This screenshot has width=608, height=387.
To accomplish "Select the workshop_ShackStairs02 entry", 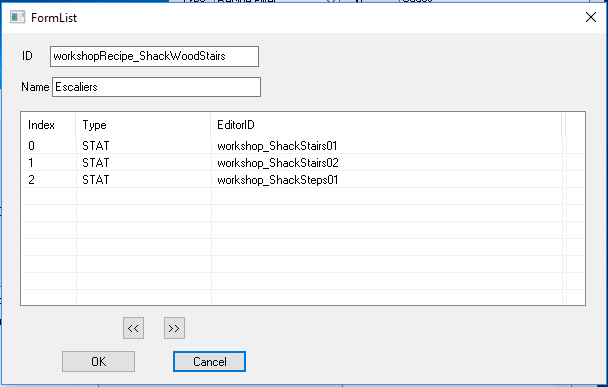I will [278, 163].
